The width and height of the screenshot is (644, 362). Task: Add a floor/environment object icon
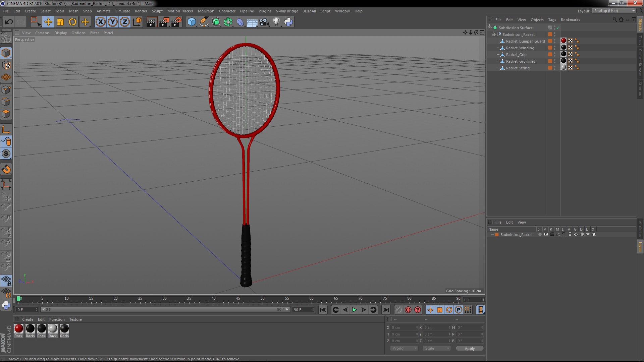click(x=252, y=22)
